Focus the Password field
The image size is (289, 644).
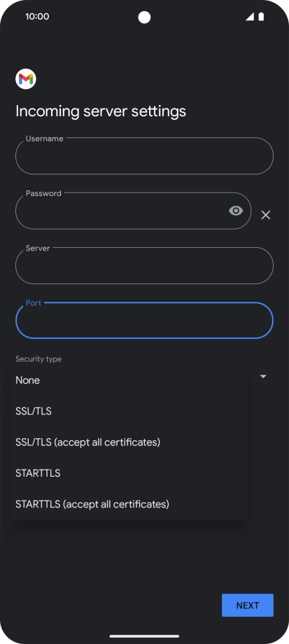(134, 211)
